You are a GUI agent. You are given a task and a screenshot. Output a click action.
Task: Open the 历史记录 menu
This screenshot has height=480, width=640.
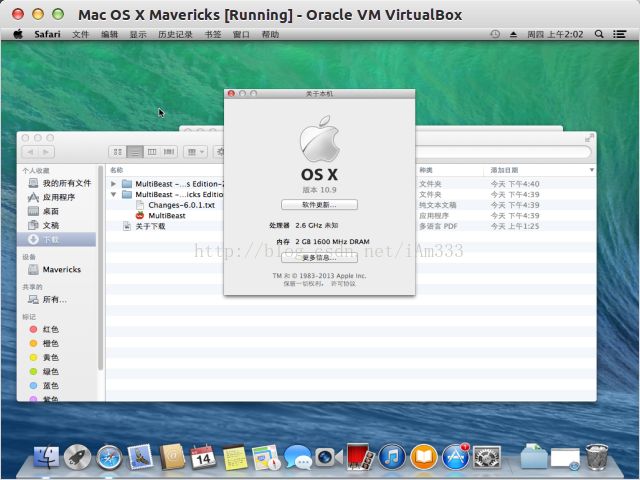176,34
